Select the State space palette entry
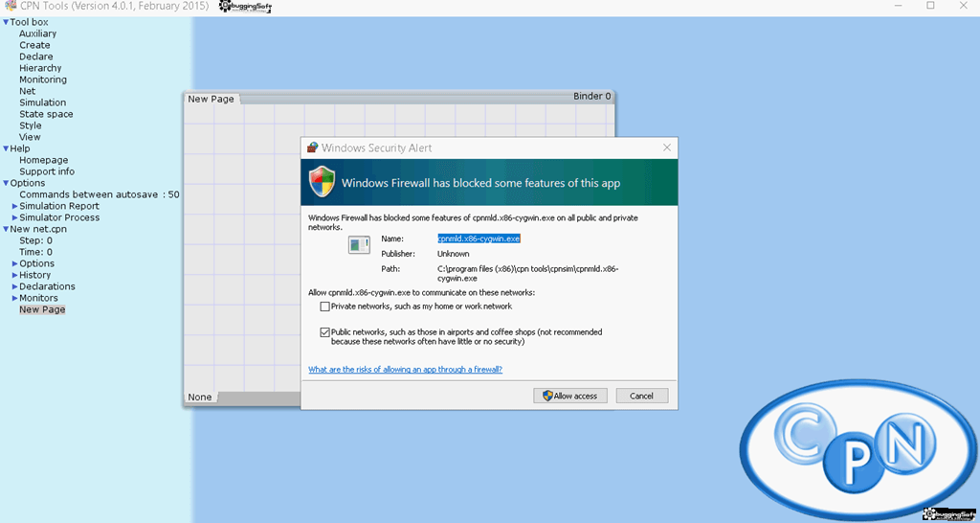This screenshot has width=980, height=523. point(46,114)
